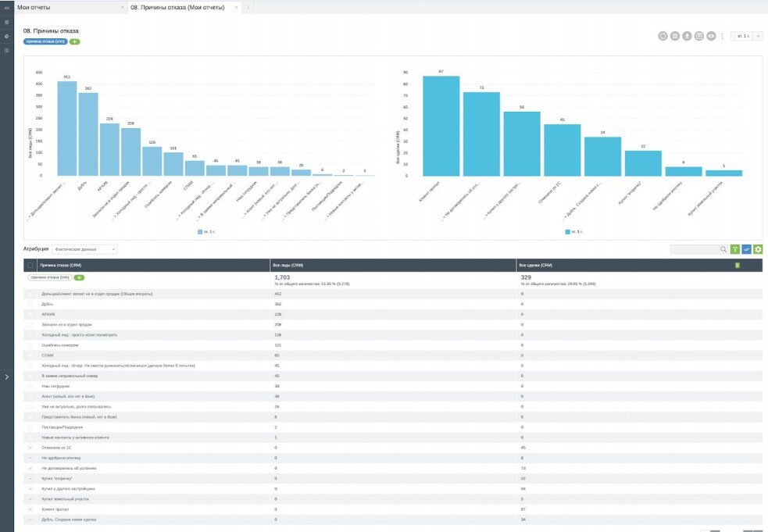Check the box for the 'Наш сотрудник' row
The height and width of the screenshot is (532, 768).
click(30, 386)
